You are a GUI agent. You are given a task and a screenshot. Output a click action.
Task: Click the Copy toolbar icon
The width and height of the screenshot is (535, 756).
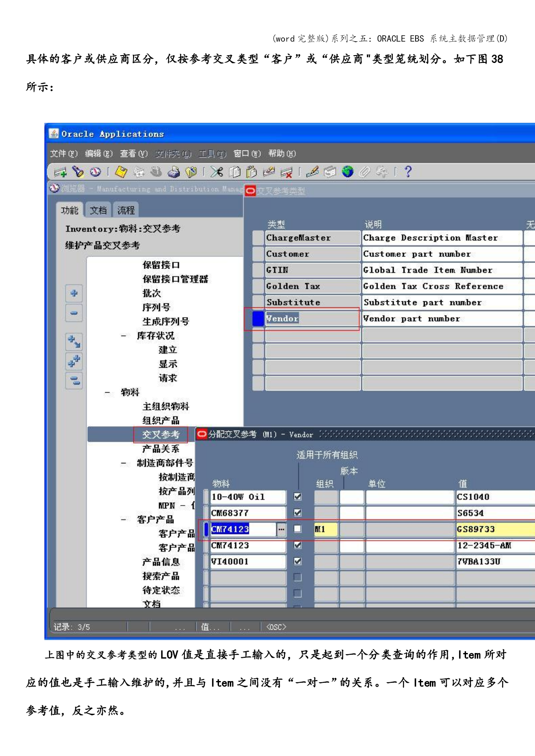click(235, 172)
